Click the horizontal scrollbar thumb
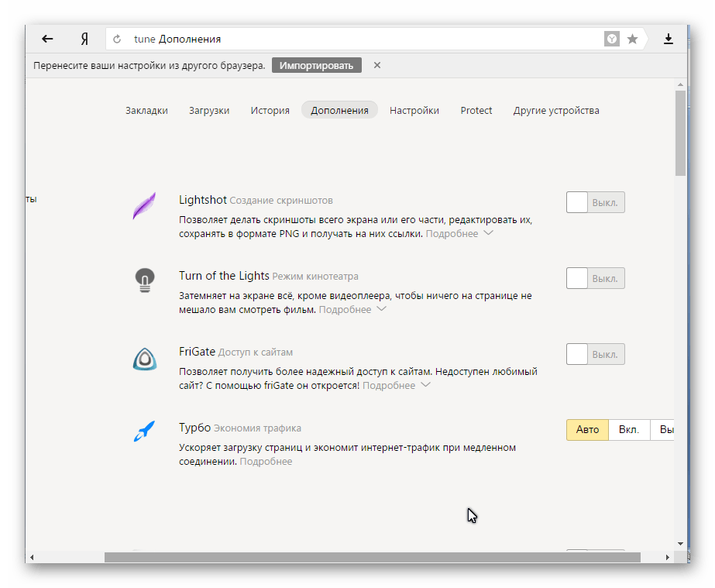 (372, 558)
